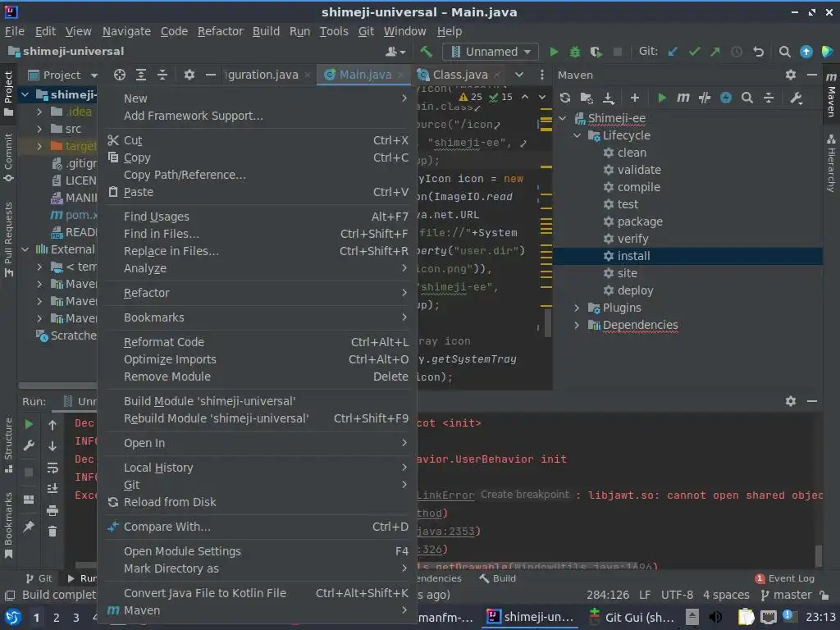The height and width of the screenshot is (630, 840).
Task: Expand the .idea folder in Project tree
Action: [x=39, y=112]
